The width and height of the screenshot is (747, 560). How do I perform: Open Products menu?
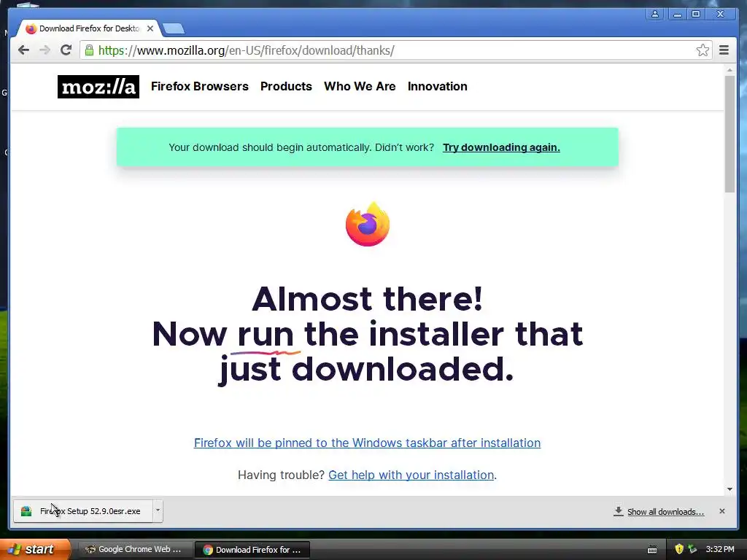[x=286, y=86]
